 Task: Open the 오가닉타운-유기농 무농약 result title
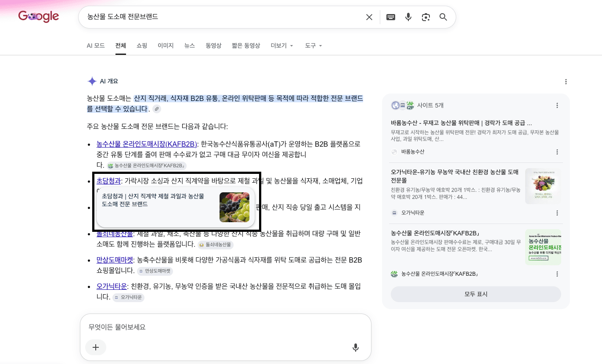pos(455,176)
